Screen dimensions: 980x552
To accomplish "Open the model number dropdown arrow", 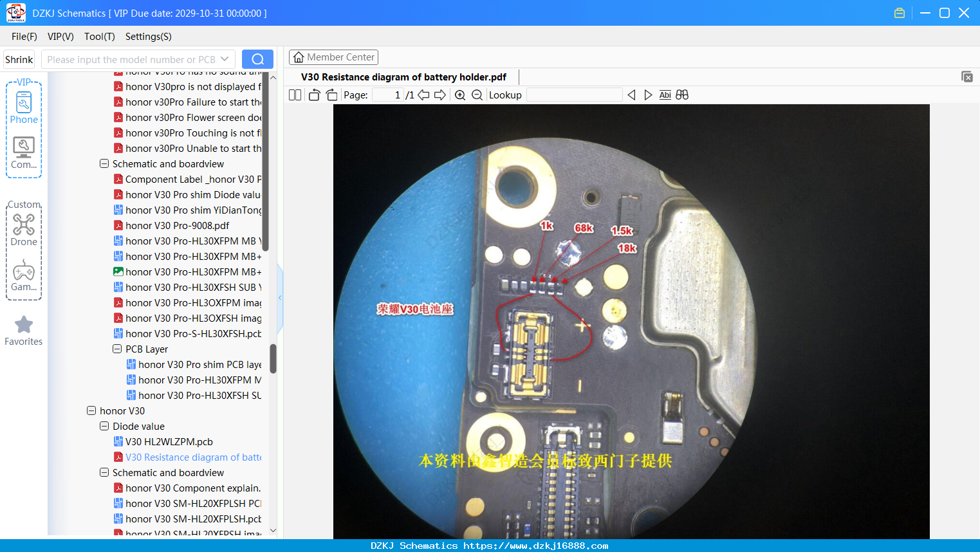I will pyautogui.click(x=225, y=59).
